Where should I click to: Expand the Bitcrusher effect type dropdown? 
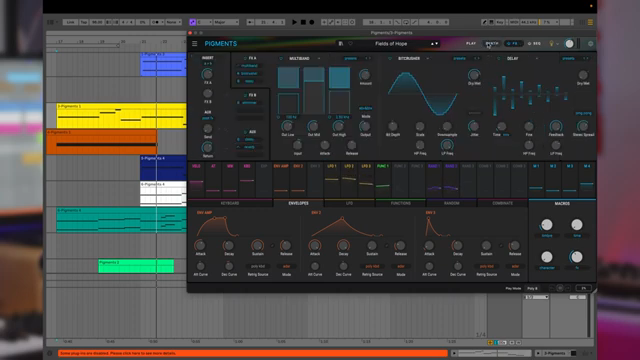pyautogui.click(x=427, y=58)
